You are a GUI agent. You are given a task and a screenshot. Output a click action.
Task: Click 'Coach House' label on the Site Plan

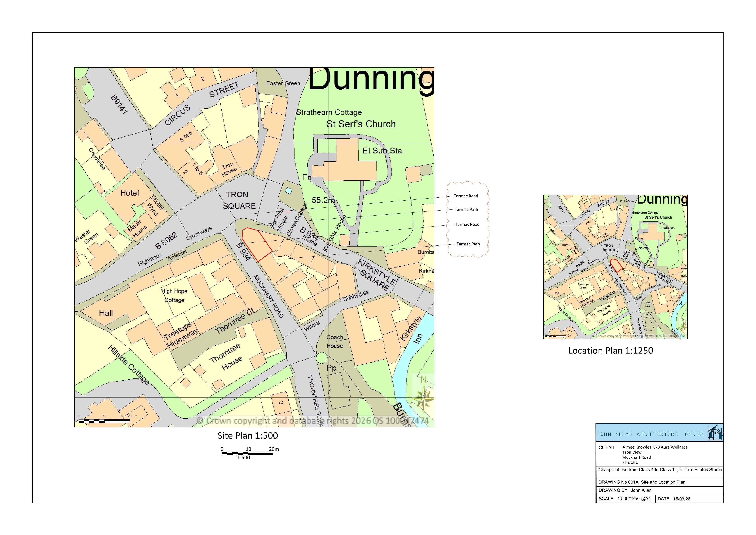[335, 342]
